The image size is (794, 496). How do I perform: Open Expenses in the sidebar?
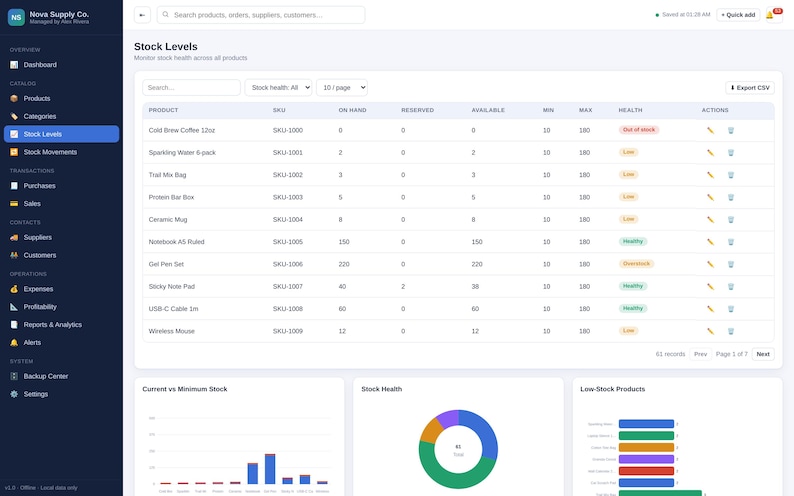click(61, 289)
